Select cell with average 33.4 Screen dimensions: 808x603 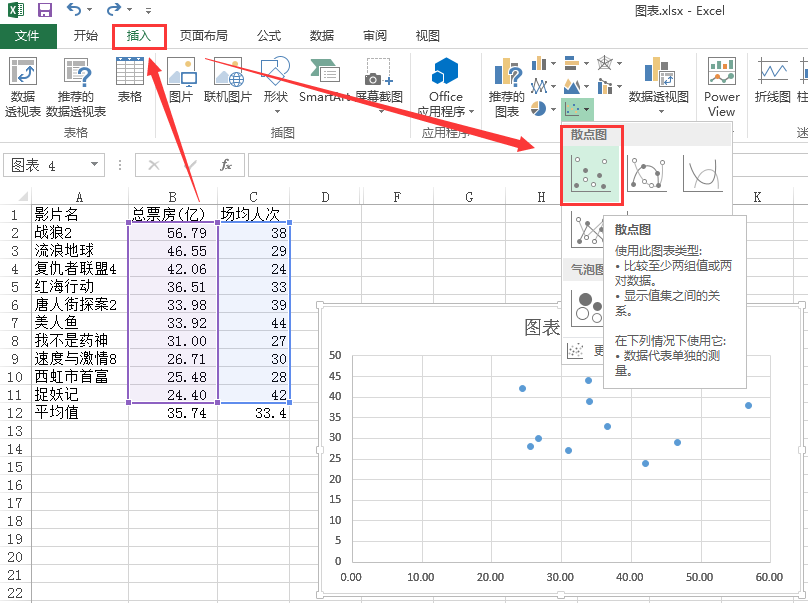coord(254,413)
